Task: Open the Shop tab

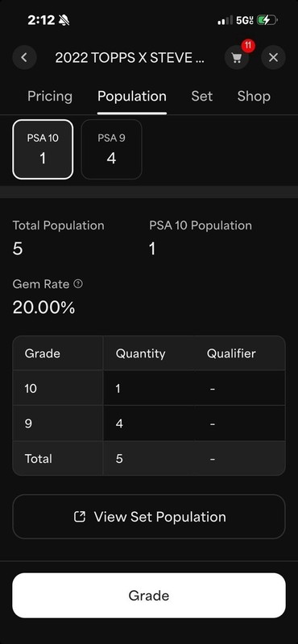Action: click(x=254, y=97)
